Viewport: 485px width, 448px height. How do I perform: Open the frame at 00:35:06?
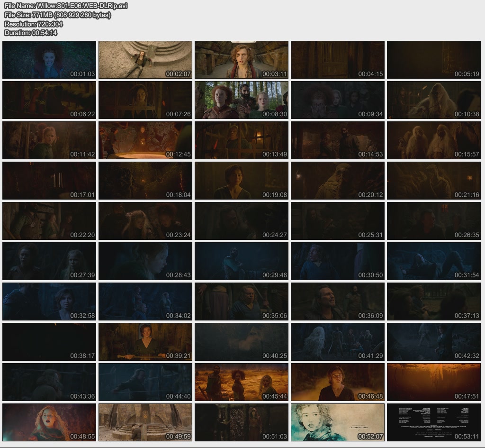pos(242,302)
